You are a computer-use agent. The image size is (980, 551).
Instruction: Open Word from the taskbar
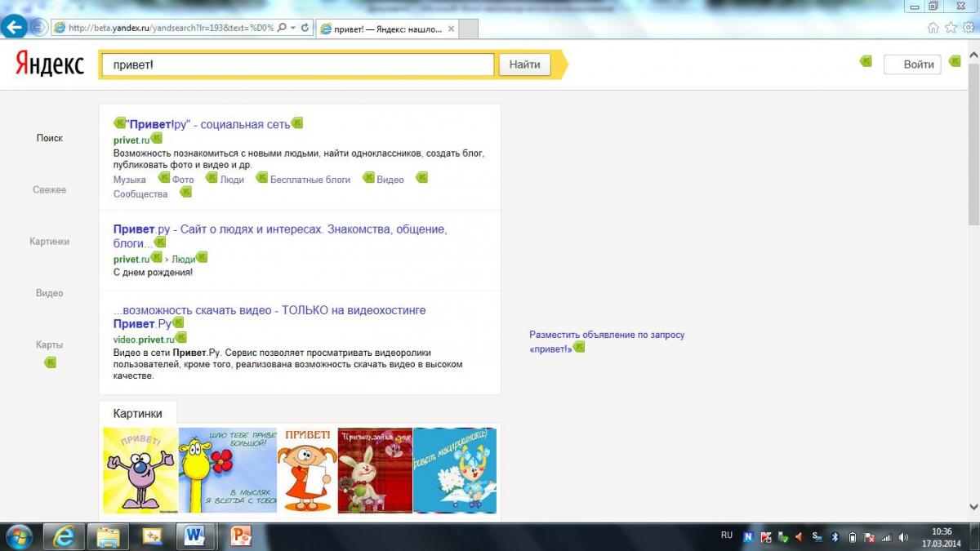click(x=194, y=535)
